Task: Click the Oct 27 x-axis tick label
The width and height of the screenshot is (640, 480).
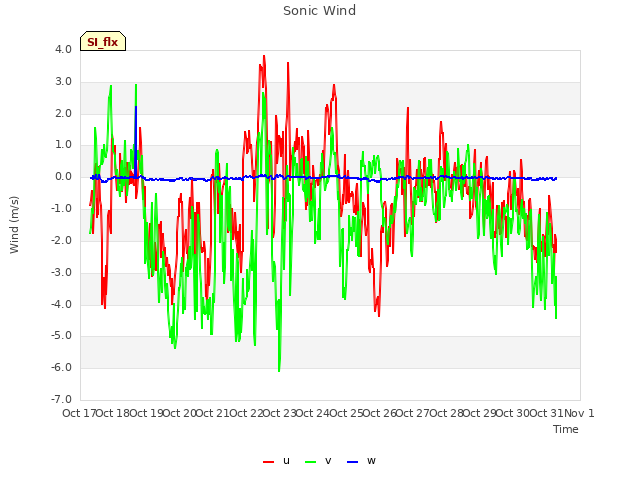Action: [413, 413]
